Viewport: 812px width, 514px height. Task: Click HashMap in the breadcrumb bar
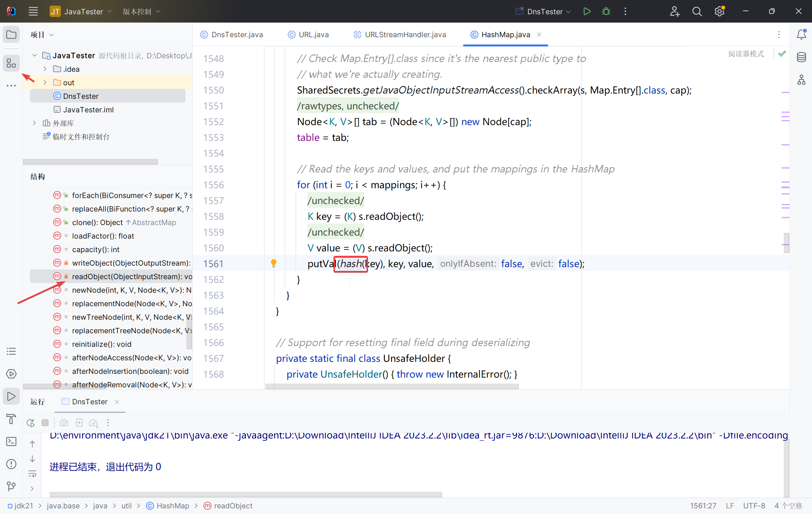pyautogui.click(x=173, y=506)
